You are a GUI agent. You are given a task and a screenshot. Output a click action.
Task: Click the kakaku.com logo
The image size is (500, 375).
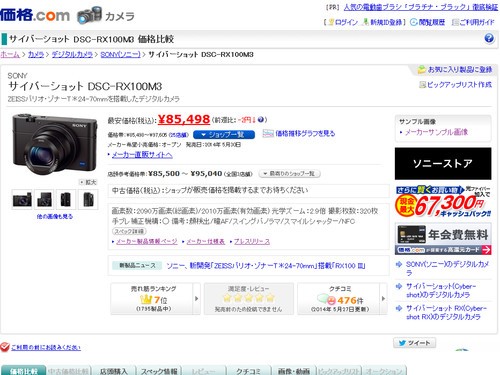click(35, 15)
